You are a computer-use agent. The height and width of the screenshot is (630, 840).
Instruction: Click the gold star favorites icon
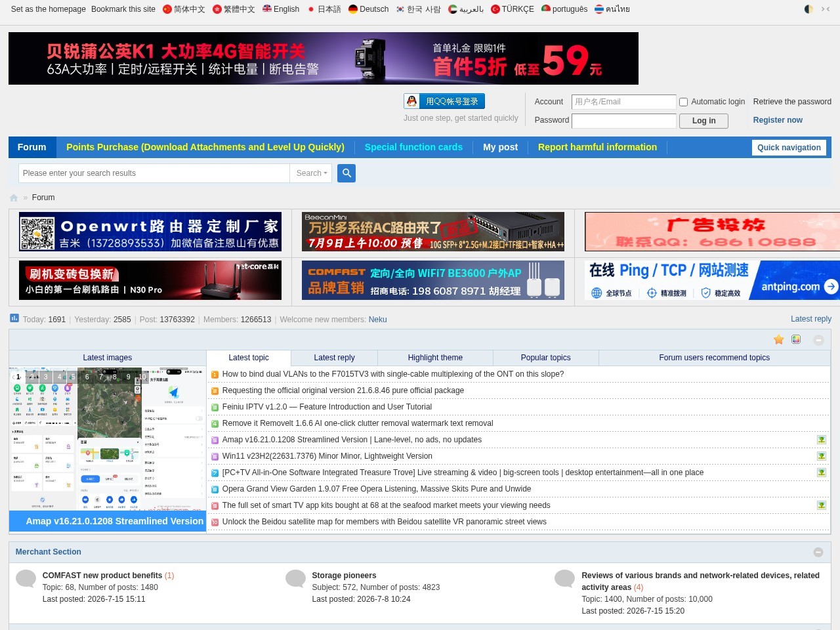pos(779,339)
